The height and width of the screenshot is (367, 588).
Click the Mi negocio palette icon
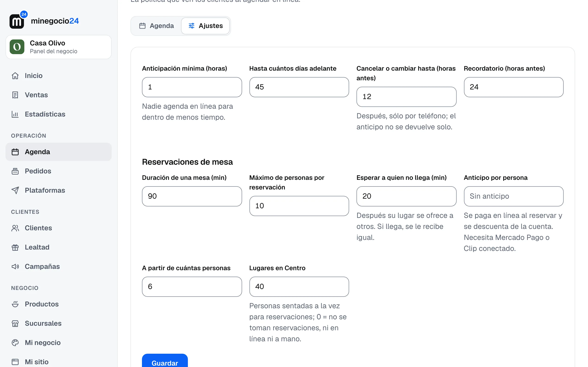coord(15,342)
